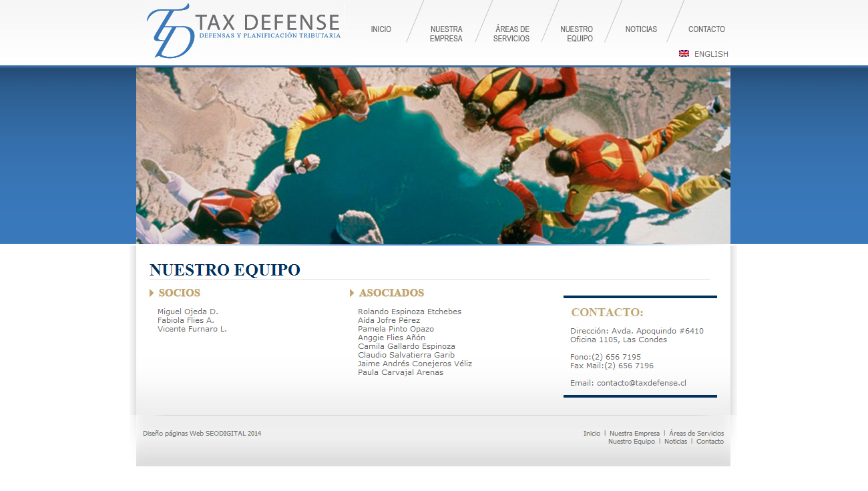Screen dimensions: 868x491
Task: Click the Tax Defense logo
Action: coord(244,31)
